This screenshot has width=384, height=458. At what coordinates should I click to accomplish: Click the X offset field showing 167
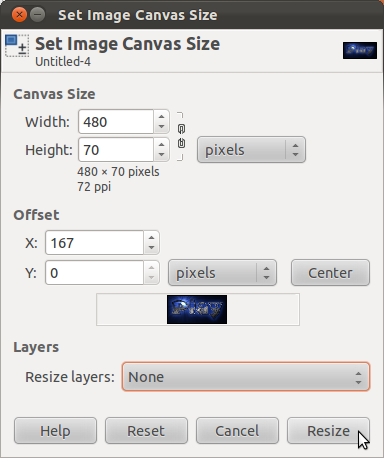coord(95,243)
